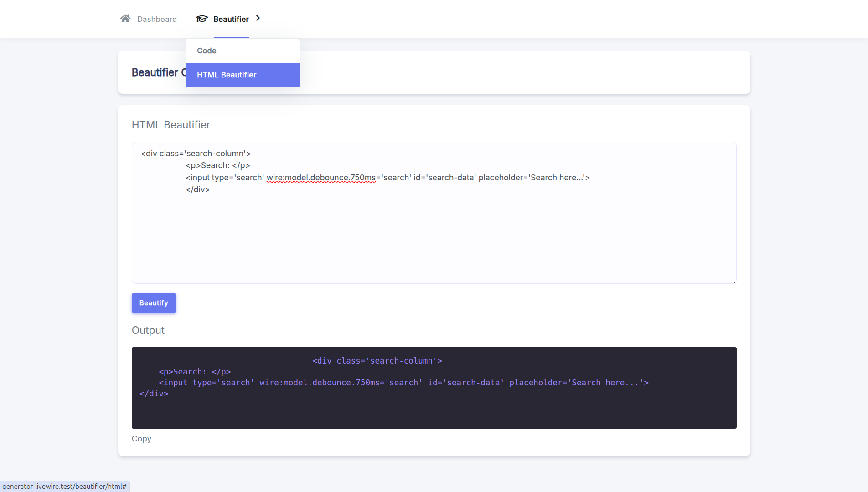Click the 'Output' section heading
The height and width of the screenshot is (492, 868).
point(148,330)
